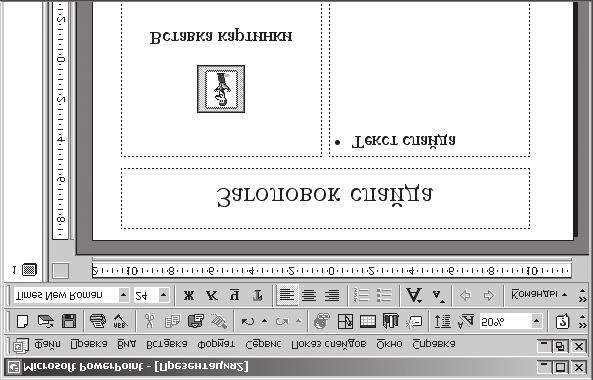Click the Open file icon
The image size is (593, 380).
click(46, 322)
